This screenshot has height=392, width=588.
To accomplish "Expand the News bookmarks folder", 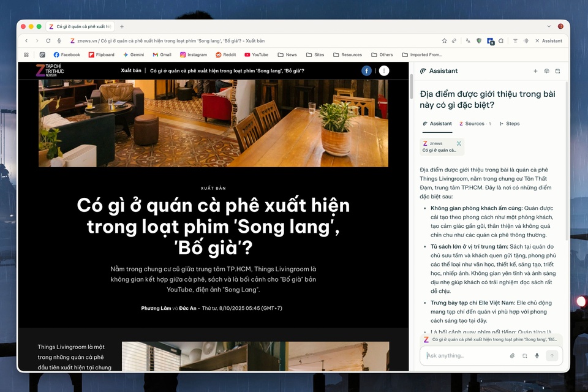I will [287, 55].
